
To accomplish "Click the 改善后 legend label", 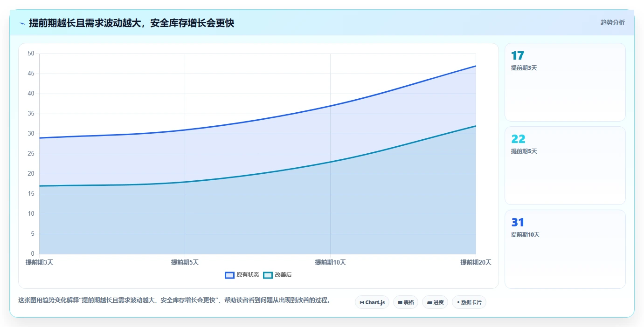I will pyautogui.click(x=283, y=275).
